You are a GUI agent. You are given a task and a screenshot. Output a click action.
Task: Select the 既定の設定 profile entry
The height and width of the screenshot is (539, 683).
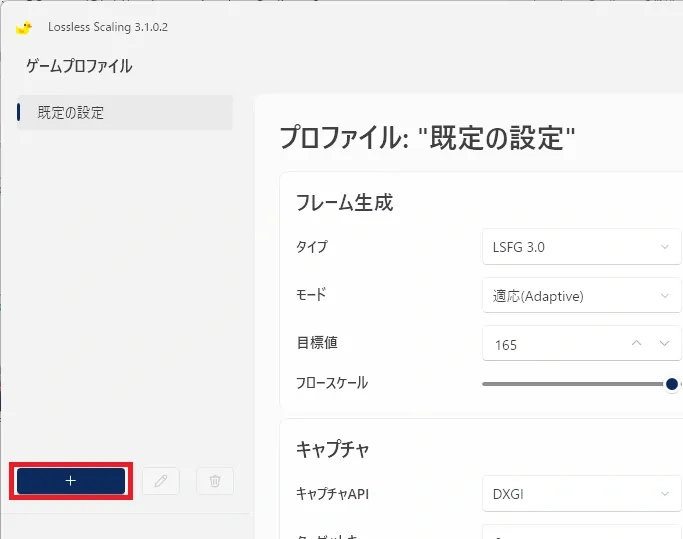point(125,112)
